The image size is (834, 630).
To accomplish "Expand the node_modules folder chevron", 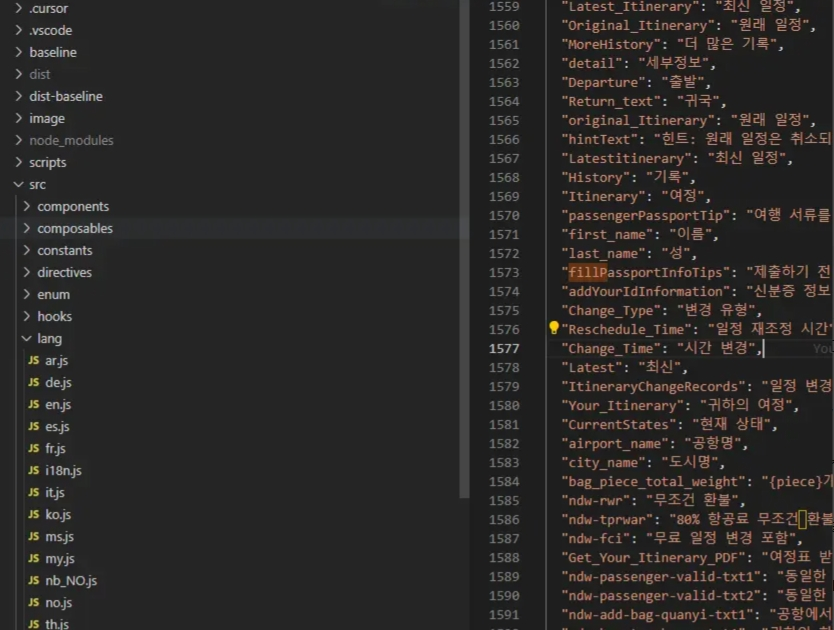I will [19, 140].
